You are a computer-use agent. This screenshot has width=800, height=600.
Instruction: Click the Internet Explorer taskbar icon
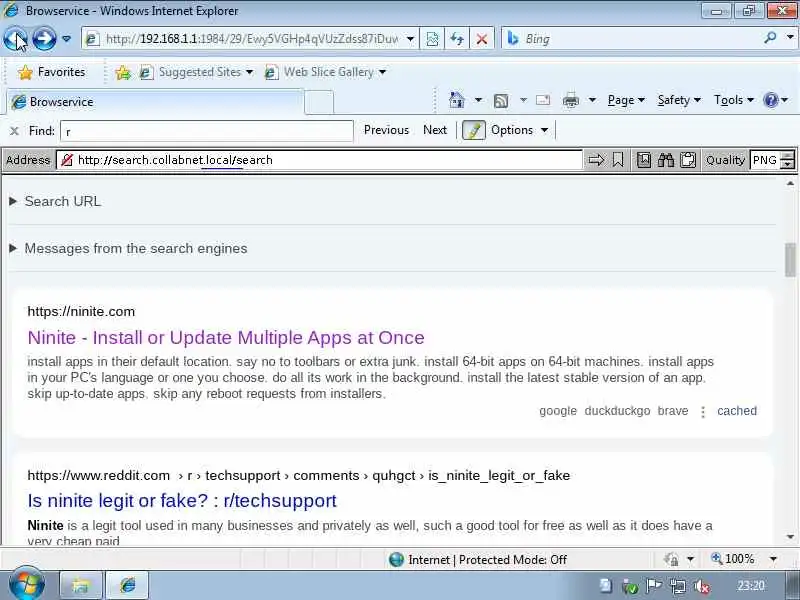128,585
